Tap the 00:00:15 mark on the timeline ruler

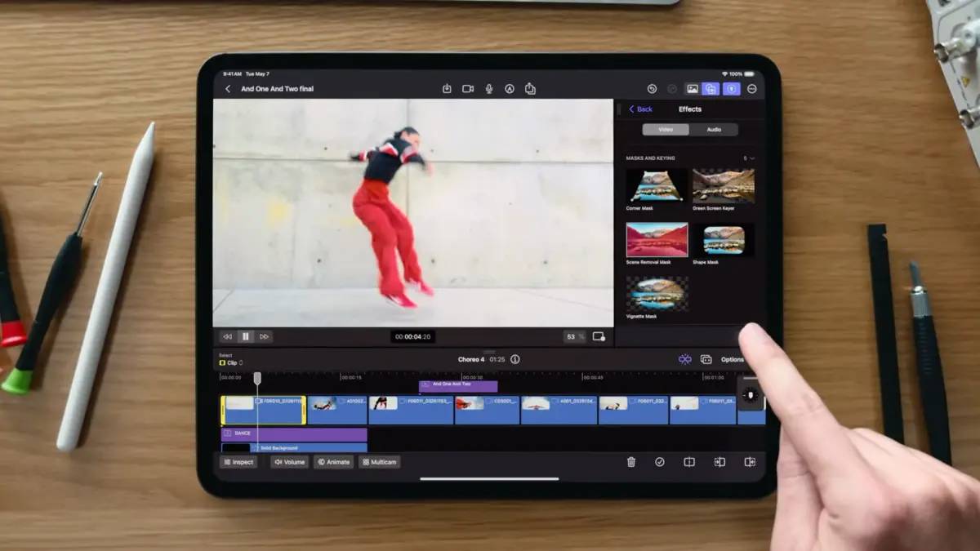(351, 377)
